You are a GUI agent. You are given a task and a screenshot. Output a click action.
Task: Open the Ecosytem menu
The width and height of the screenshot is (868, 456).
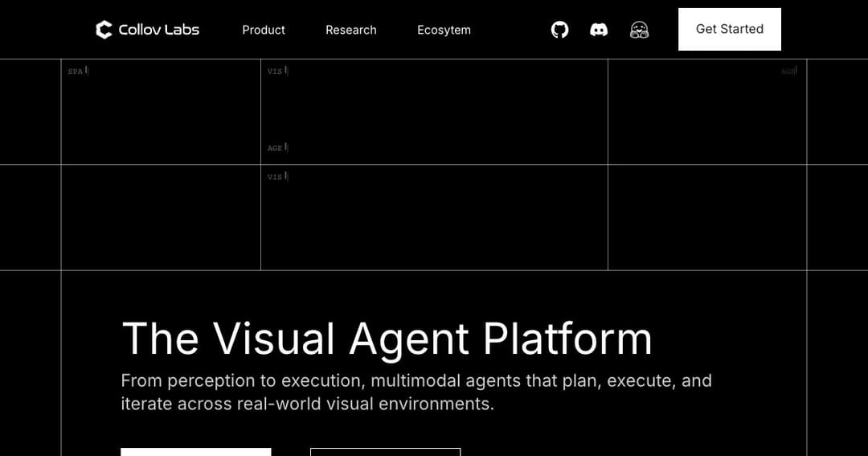(444, 30)
